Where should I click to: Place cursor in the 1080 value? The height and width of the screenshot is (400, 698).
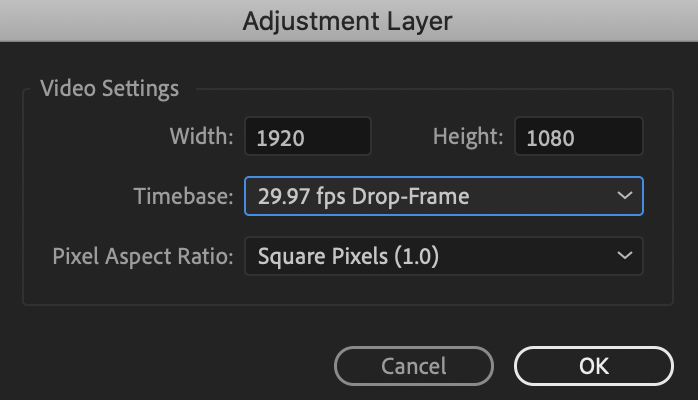click(550, 138)
